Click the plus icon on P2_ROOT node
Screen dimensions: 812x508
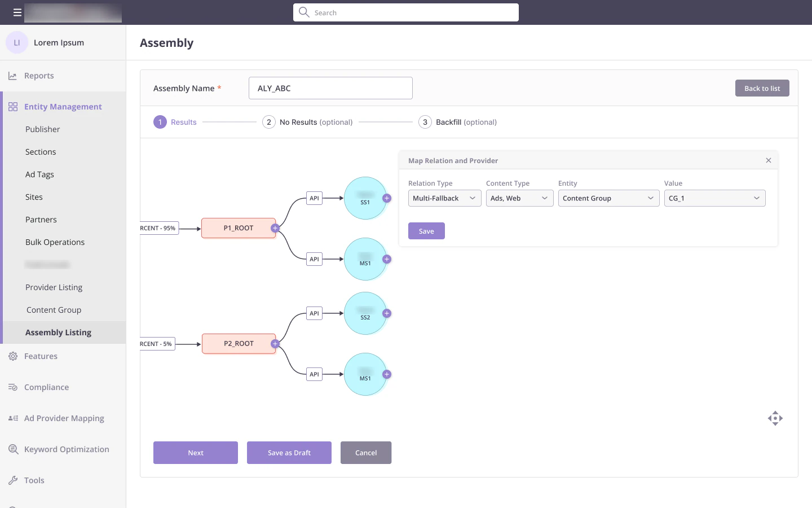pos(275,344)
